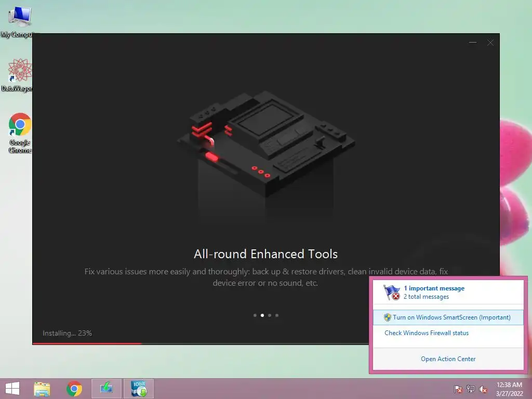Open Check Windows Firewall status
This screenshot has width=532, height=399.
coord(427,333)
